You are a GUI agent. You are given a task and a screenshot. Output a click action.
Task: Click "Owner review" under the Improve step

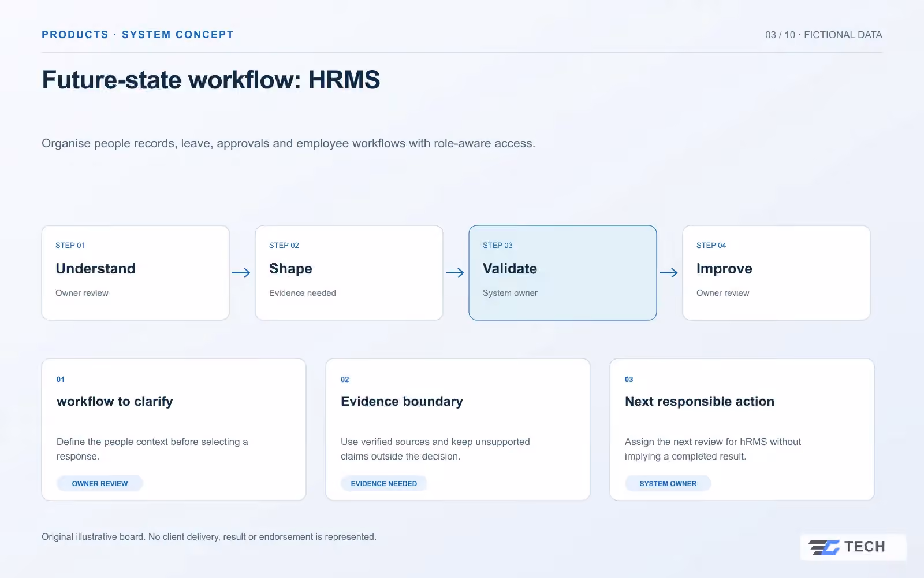coord(723,293)
